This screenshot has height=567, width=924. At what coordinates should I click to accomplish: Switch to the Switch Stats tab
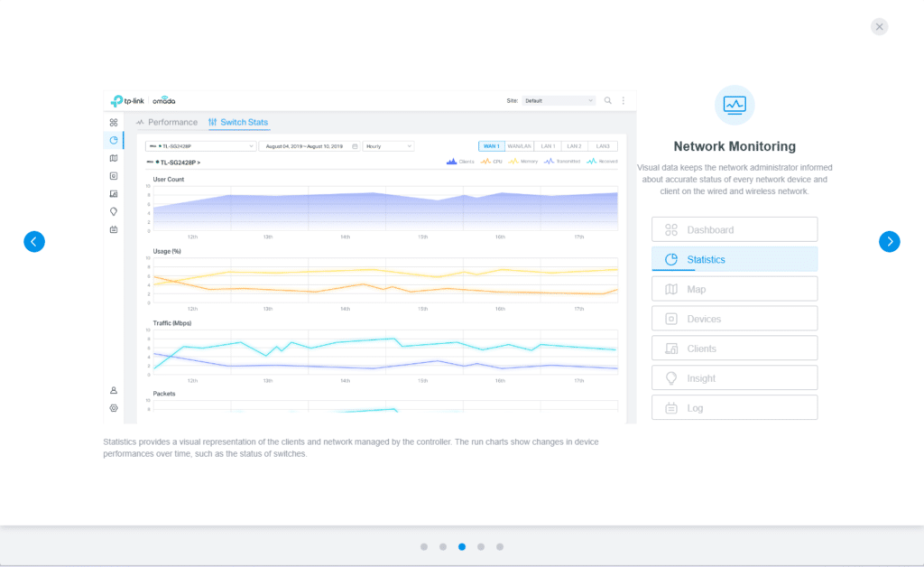click(x=238, y=122)
